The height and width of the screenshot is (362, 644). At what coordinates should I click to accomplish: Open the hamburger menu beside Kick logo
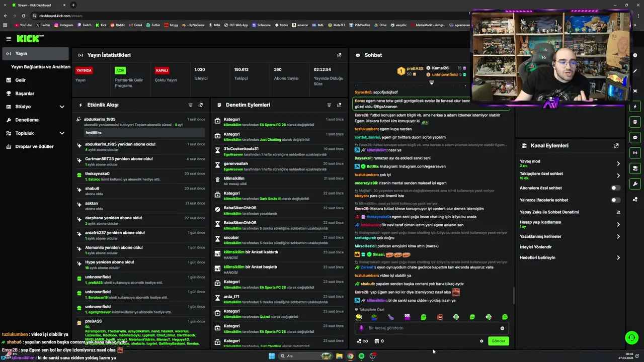pos(9,39)
